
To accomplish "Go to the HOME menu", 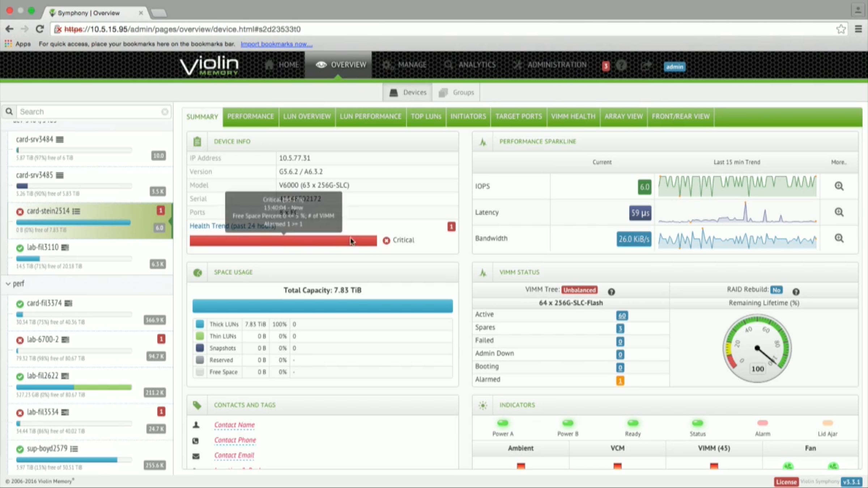I will click(282, 65).
